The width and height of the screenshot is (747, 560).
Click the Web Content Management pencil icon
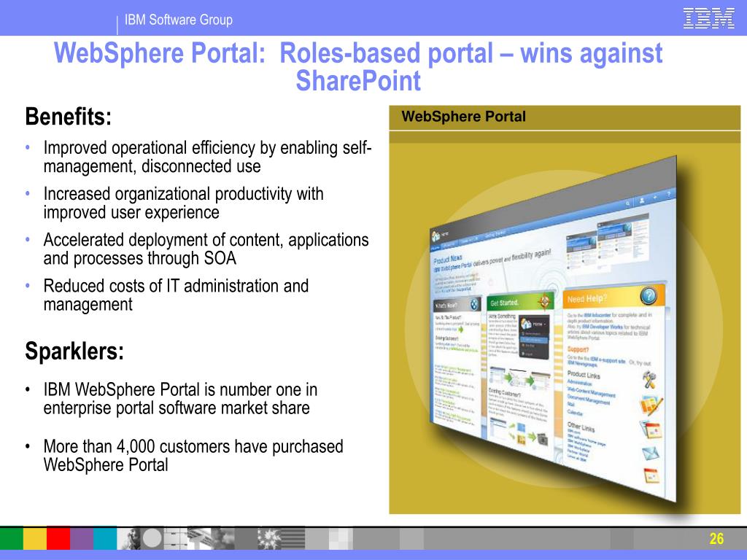click(651, 405)
